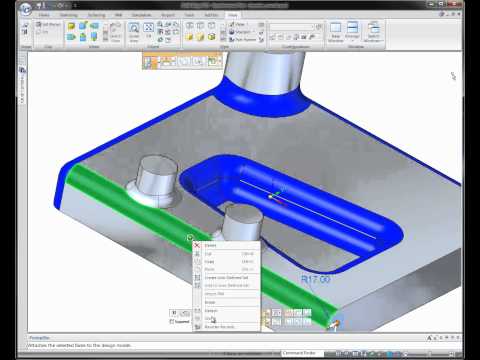Screen dimensions: 480x360
Task: Click the New Window button
Action: (336, 32)
